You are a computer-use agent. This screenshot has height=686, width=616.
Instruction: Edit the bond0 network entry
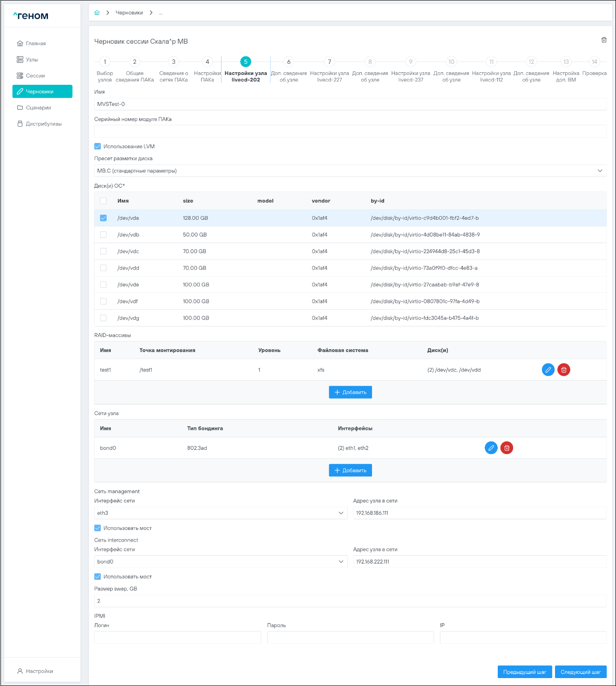[491, 448]
